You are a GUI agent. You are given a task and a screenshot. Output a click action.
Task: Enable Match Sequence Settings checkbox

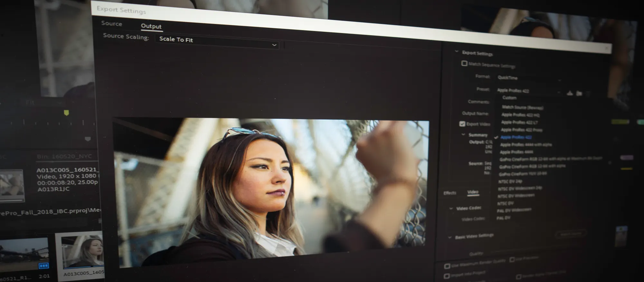point(464,63)
